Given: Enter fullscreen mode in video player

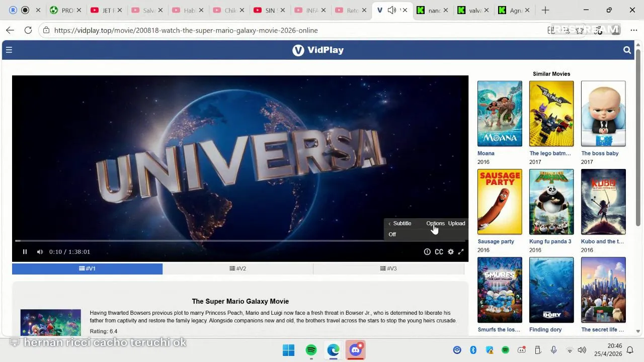Looking at the screenshot, I should pos(461,252).
